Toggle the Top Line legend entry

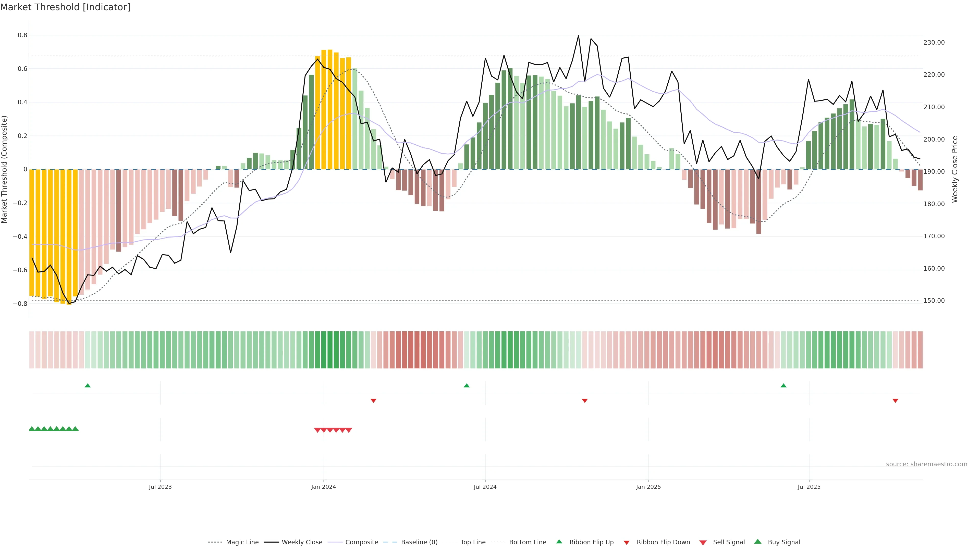[x=473, y=542]
